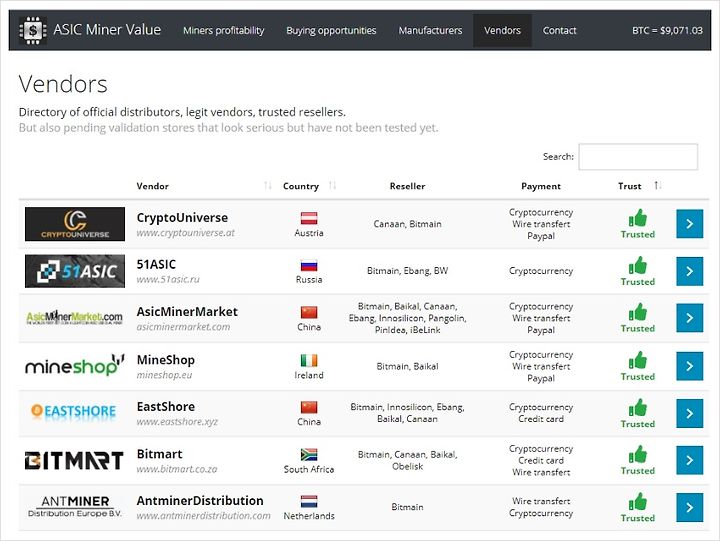The height and width of the screenshot is (541, 720).
Task: Click asicminermarket.com URL text
Action: pyautogui.click(x=183, y=327)
